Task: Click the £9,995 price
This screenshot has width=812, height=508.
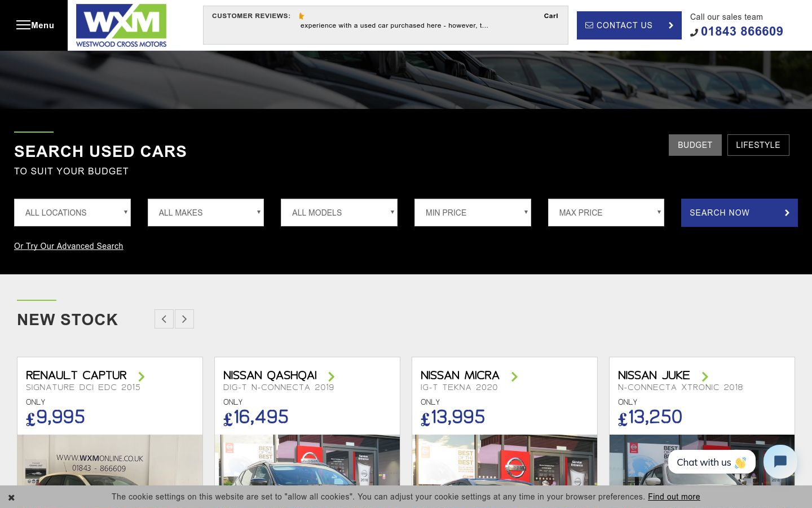Action: pyautogui.click(x=55, y=417)
